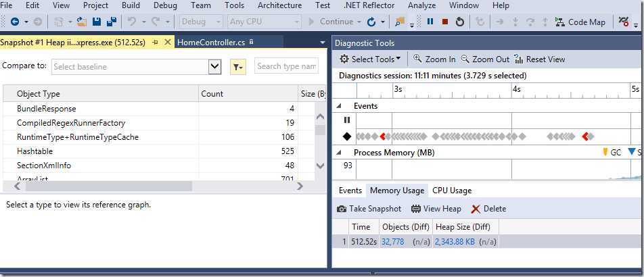Pause debugging with Break All icon
Image resolution: width=644 pixels, height=277 pixels.
(x=430, y=22)
